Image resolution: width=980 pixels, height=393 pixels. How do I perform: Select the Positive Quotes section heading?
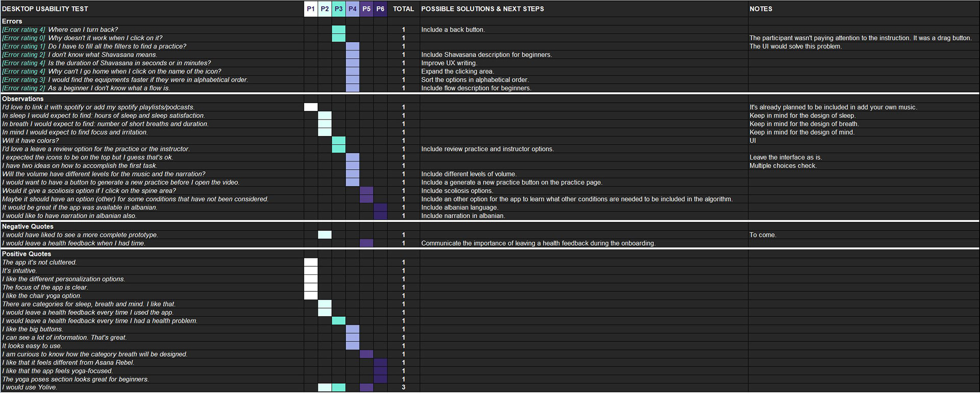[x=27, y=254]
